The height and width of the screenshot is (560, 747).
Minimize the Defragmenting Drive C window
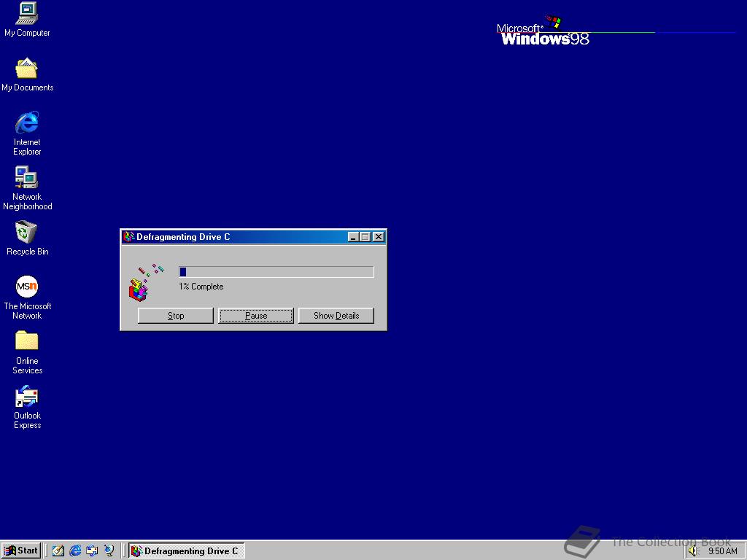point(353,237)
